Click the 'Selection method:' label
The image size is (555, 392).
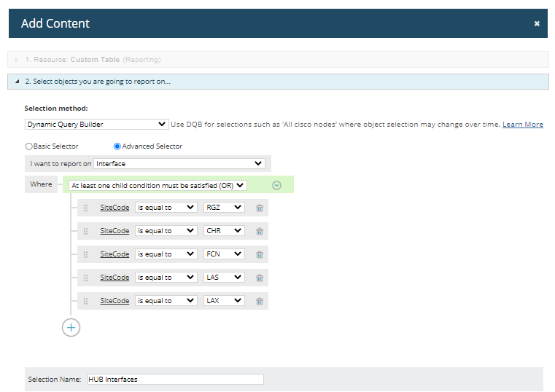(x=56, y=109)
